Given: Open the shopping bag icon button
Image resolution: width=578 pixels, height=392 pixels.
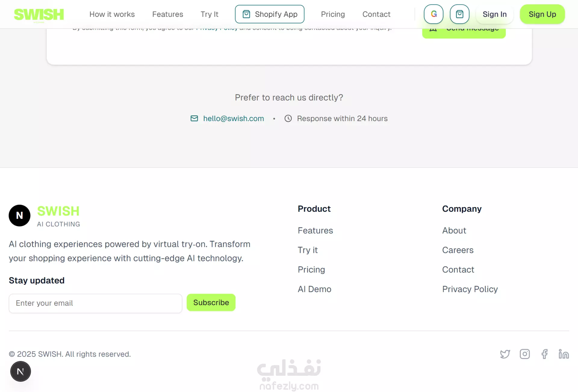Looking at the screenshot, I should click(459, 14).
